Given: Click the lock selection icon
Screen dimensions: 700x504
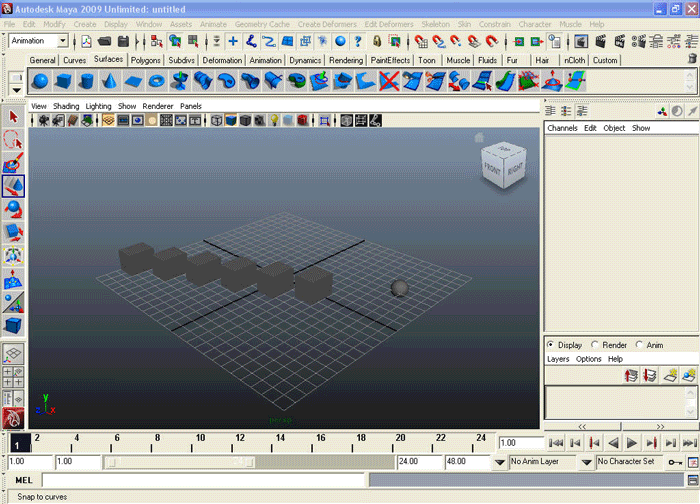Looking at the screenshot, I should coord(377,42).
